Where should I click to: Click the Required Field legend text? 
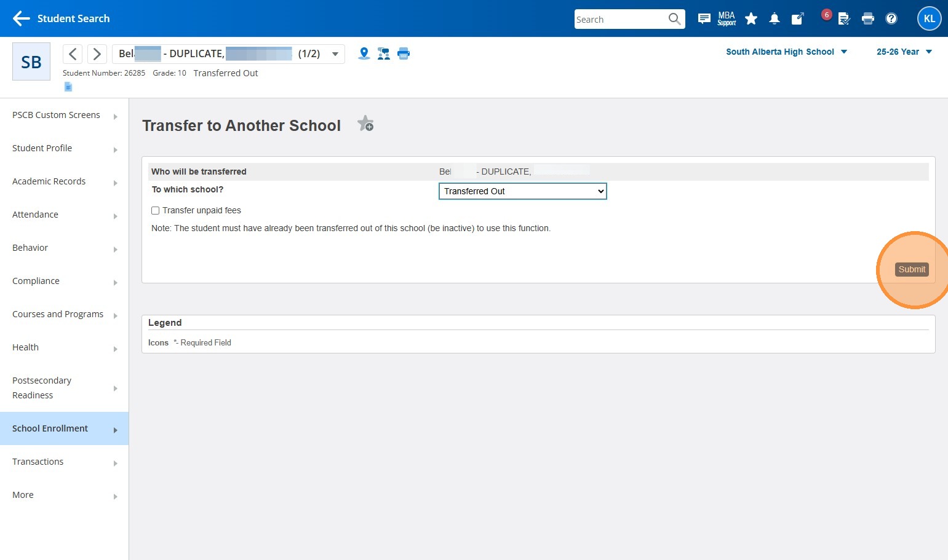[205, 343]
